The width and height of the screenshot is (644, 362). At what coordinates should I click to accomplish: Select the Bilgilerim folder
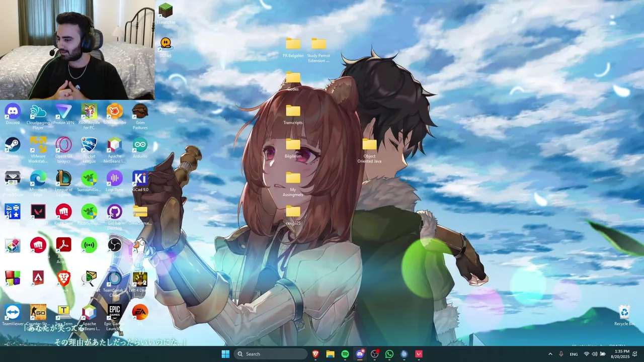[x=293, y=148]
